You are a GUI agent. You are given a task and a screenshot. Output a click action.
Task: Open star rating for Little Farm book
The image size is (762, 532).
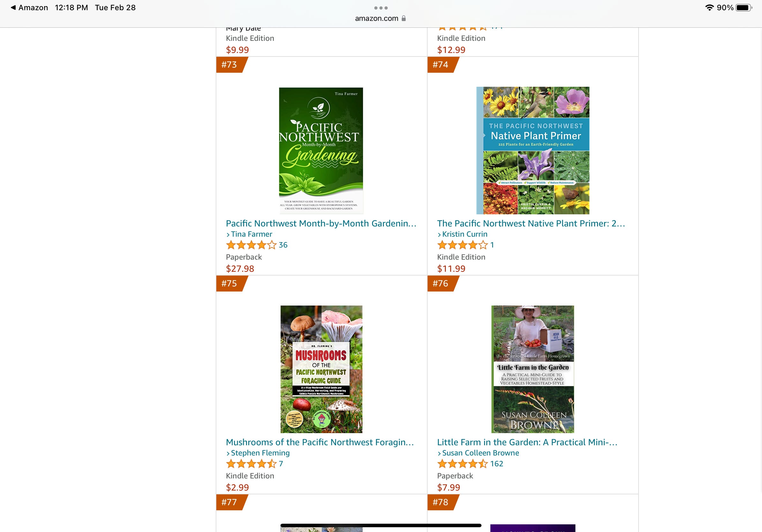tap(462, 464)
